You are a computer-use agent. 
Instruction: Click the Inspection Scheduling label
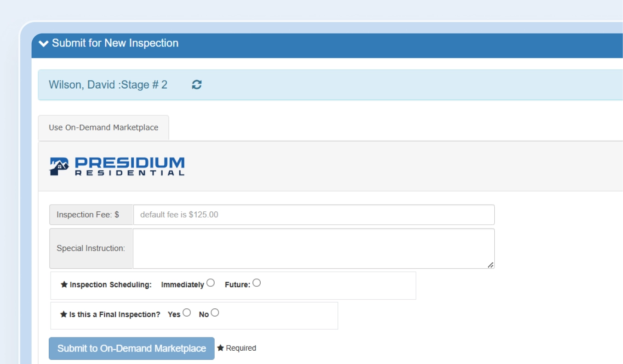pyautogui.click(x=106, y=285)
